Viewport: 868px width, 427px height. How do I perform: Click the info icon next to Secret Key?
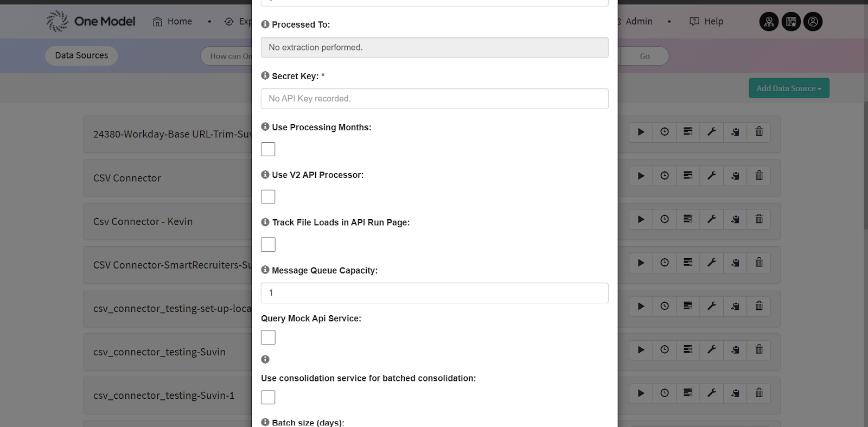pos(265,75)
